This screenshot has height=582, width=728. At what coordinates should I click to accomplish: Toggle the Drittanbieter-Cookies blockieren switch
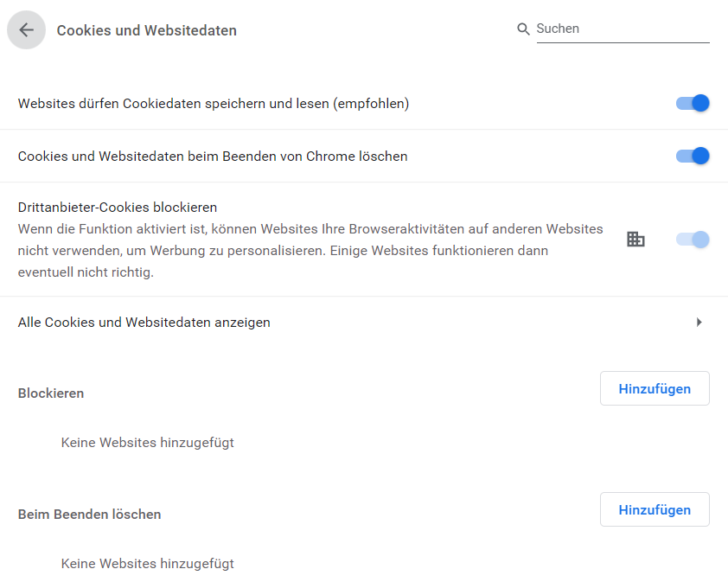693,240
